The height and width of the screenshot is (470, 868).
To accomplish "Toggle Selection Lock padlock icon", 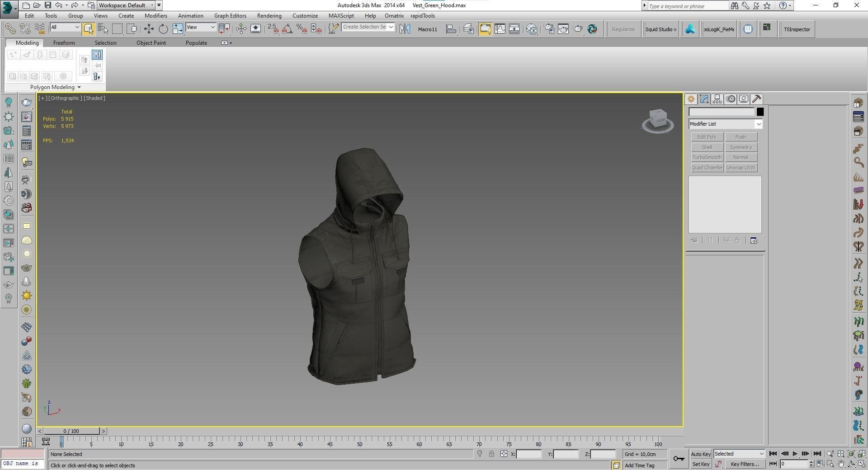I will point(491,454).
